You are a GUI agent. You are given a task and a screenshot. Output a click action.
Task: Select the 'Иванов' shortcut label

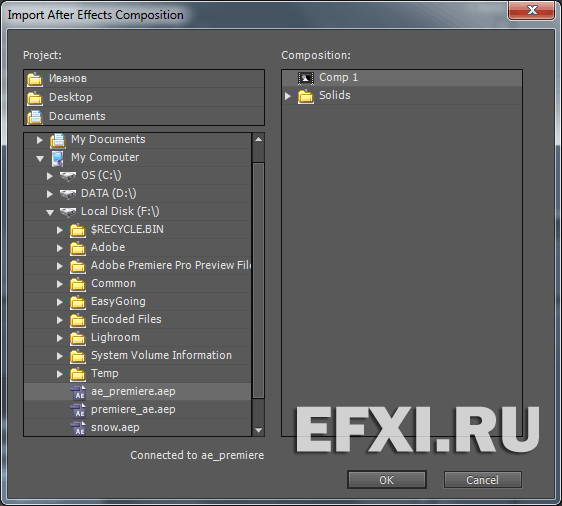pyautogui.click(x=68, y=78)
